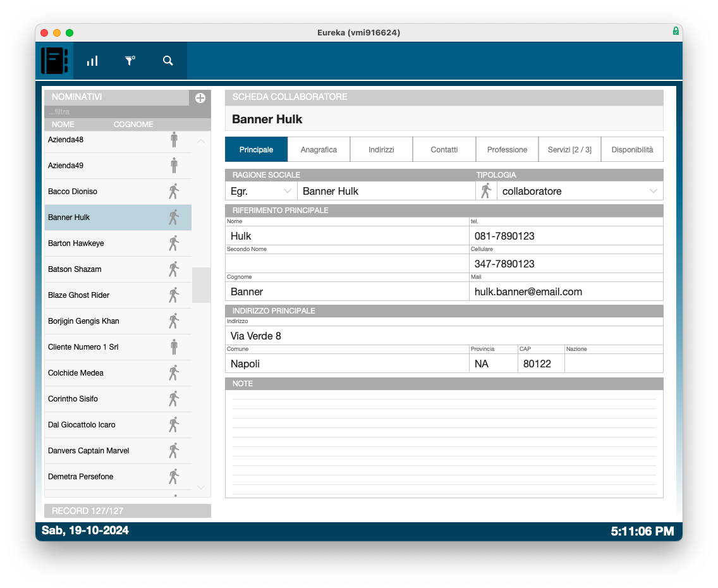Click the empty Nazione field
The image size is (718, 588).
(x=614, y=364)
